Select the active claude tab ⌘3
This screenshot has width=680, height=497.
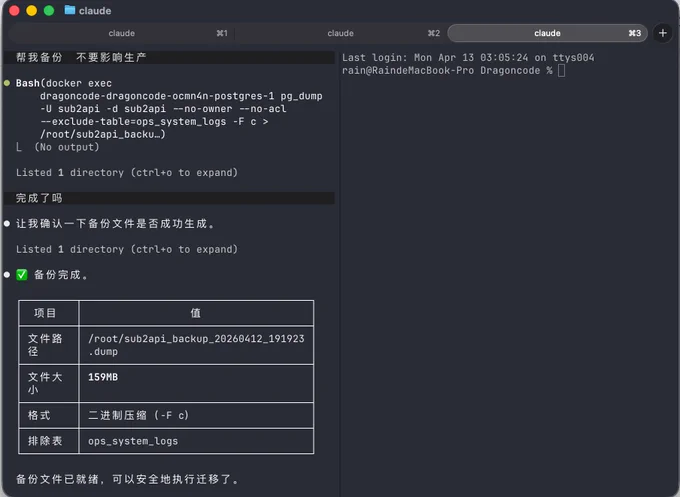[x=547, y=33]
